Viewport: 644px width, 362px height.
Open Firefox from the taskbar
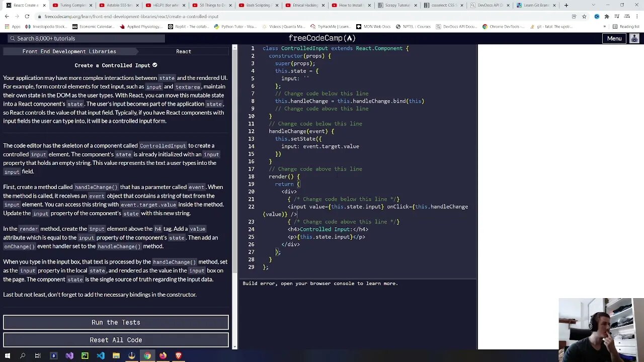pos(163,355)
